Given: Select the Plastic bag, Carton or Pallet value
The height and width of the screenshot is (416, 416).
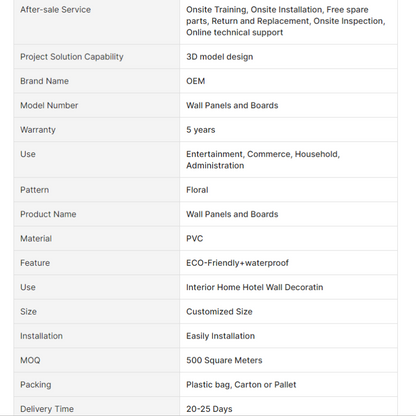Looking at the screenshot, I should pyautogui.click(x=241, y=385).
